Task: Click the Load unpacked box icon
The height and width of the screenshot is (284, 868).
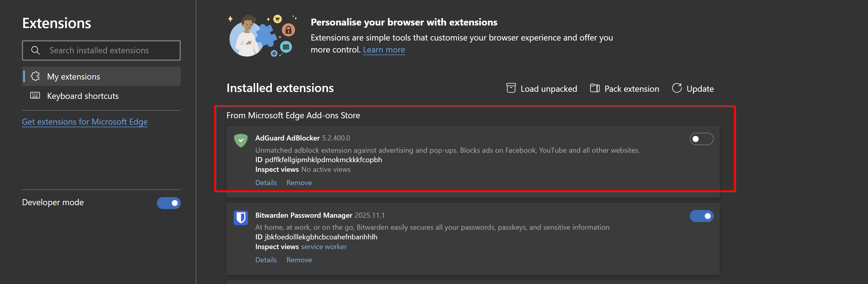Action: click(511, 88)
